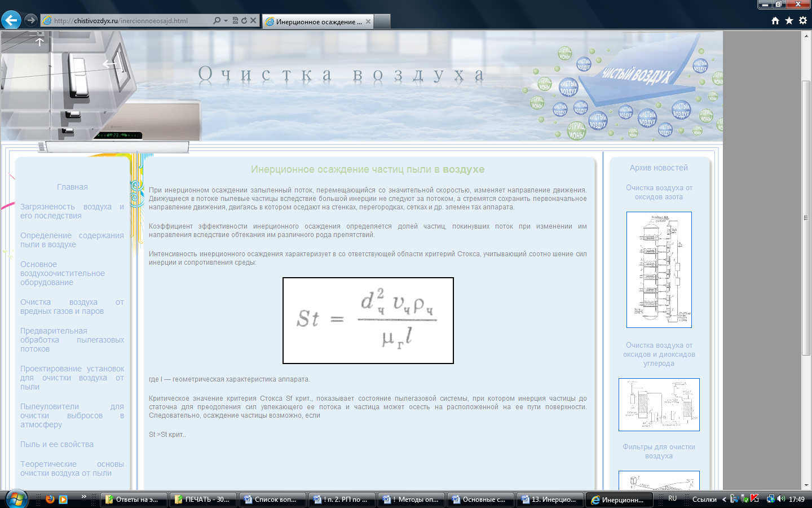Image resolution: width=812 pixels, height=508 pixels.
Task: Open 'Предварительная обработка пылегазовых потоков' link
Action: [x=72, y=340]
